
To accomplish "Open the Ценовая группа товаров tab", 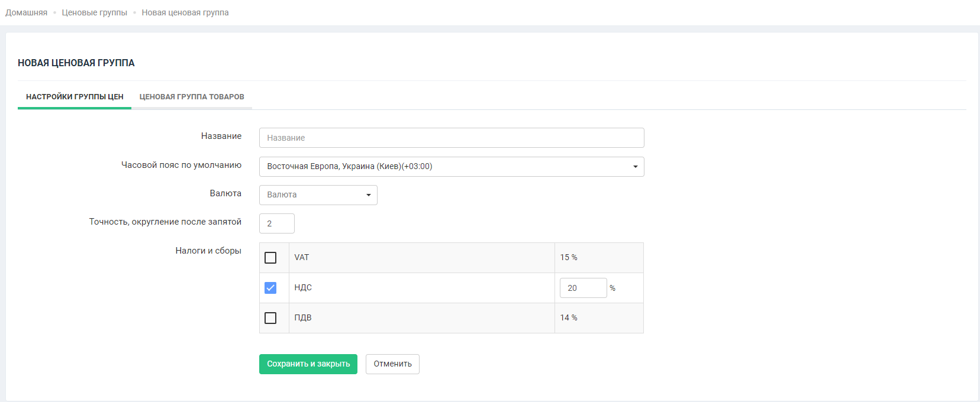I will click(192, 97).
